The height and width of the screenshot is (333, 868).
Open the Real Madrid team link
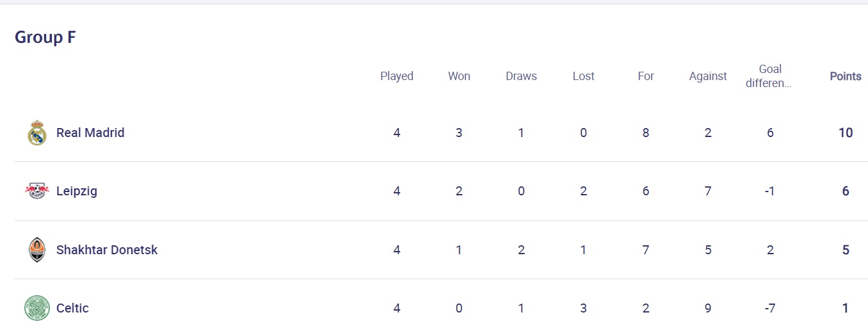tap(90, 133)
